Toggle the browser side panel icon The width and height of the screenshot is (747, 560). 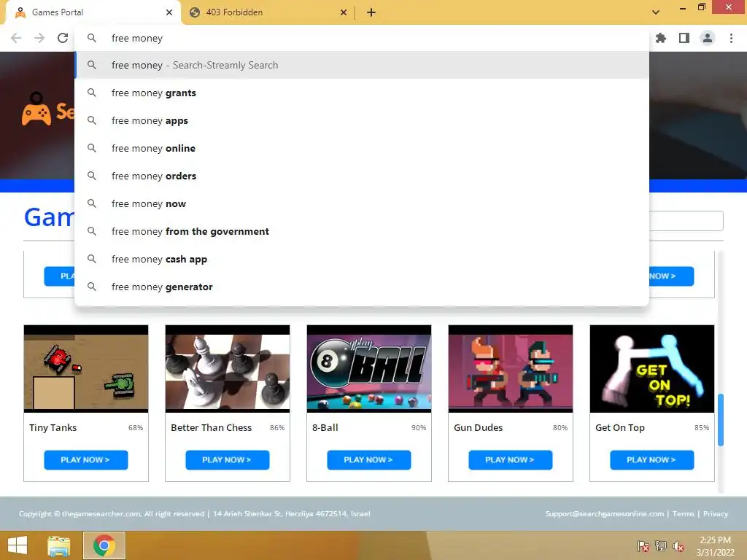coord(684,38)
